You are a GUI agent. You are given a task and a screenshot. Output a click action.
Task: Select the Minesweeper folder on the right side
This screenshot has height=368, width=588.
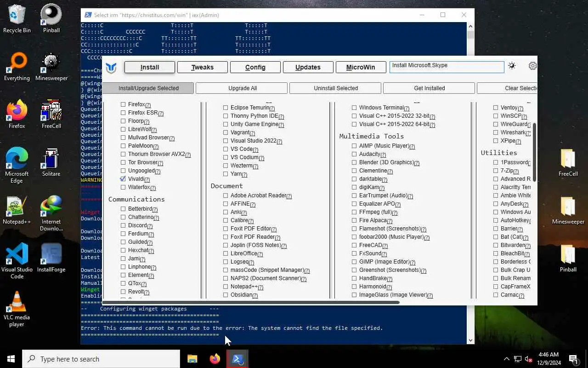[x=568, y=210]
